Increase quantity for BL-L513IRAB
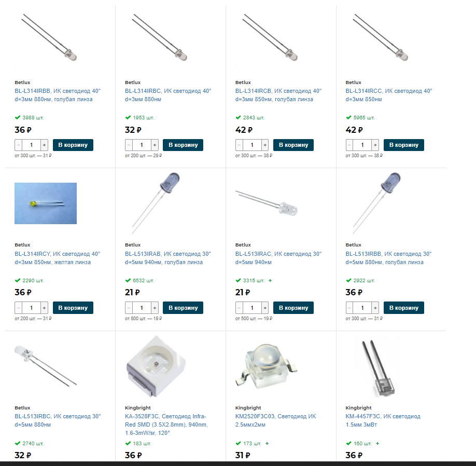The height and width of the screenshot is (466, 476). (155, 308)
